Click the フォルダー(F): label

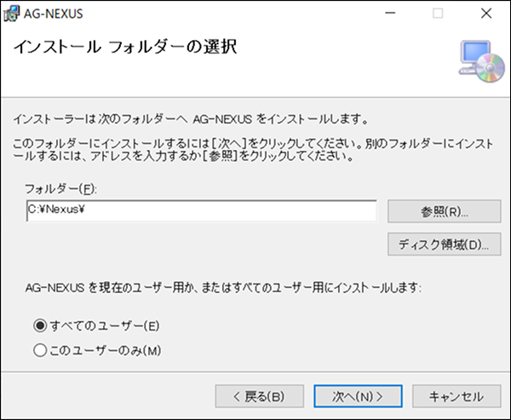click(x=61, y=189)
